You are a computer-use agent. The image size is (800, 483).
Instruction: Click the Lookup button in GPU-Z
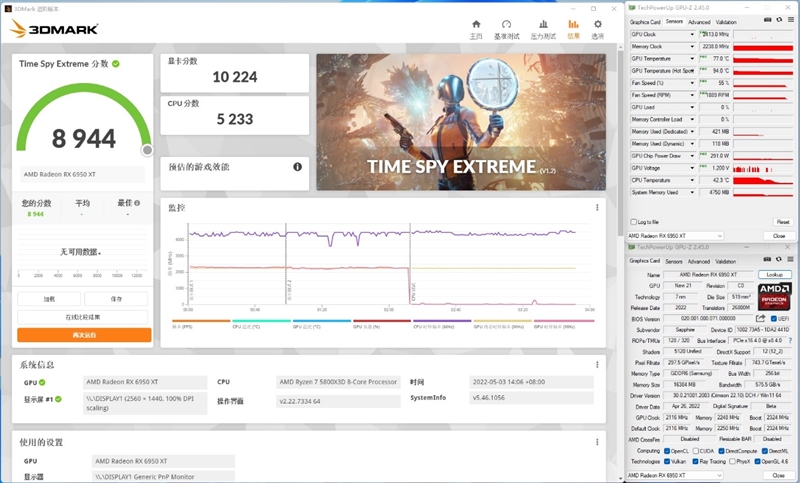point(774,274)
